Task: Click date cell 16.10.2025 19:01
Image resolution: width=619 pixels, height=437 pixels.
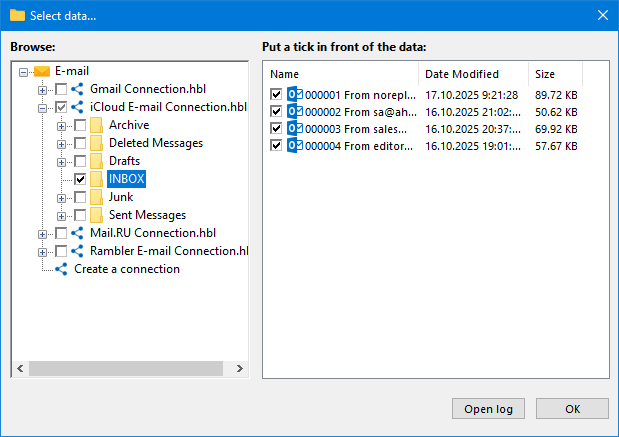Action: tap(473, 146)
